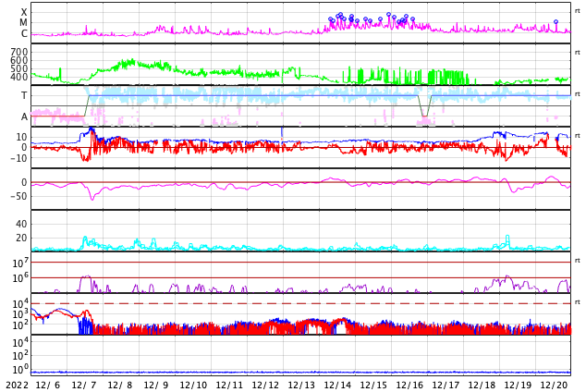
Task: Click the rt label beside X-ray flare panel
Action: click(577, 11)
